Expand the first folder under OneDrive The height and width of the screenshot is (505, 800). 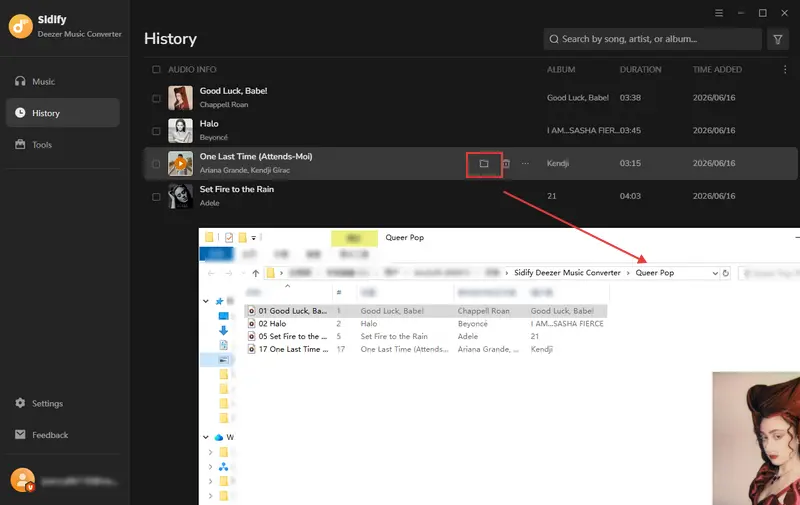point(210,452)
